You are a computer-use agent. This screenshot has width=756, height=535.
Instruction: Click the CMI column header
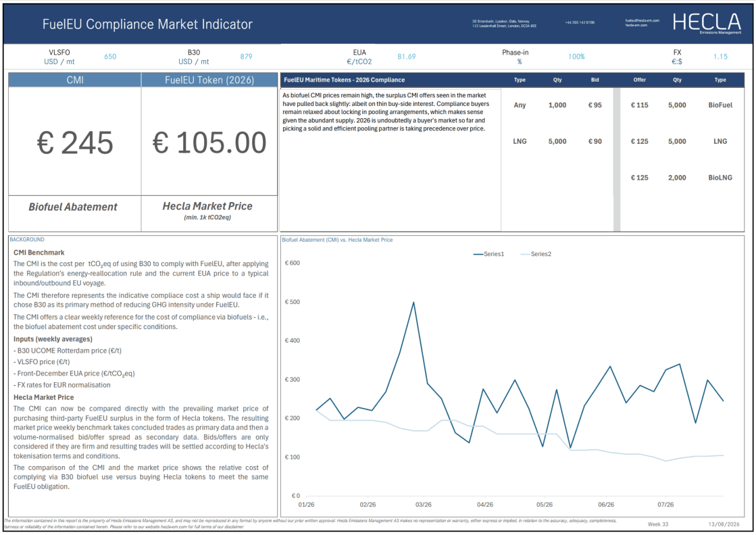(75, 80)
